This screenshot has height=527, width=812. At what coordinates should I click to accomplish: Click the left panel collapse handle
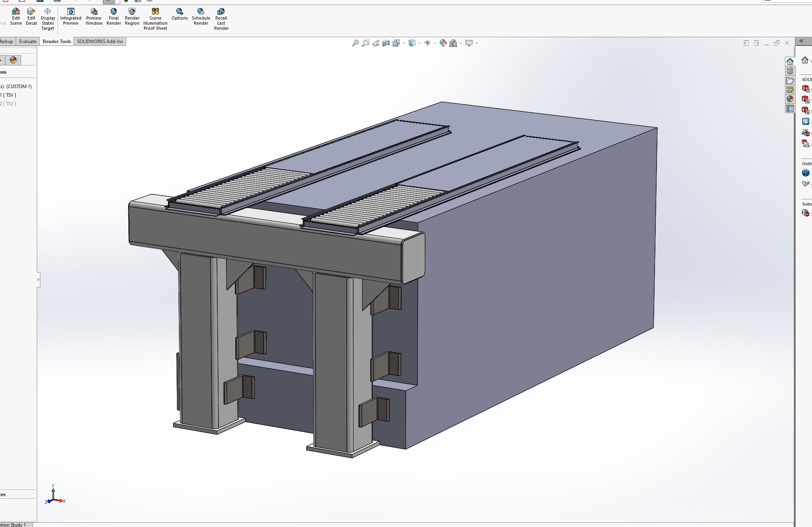[x=38, y=280]
